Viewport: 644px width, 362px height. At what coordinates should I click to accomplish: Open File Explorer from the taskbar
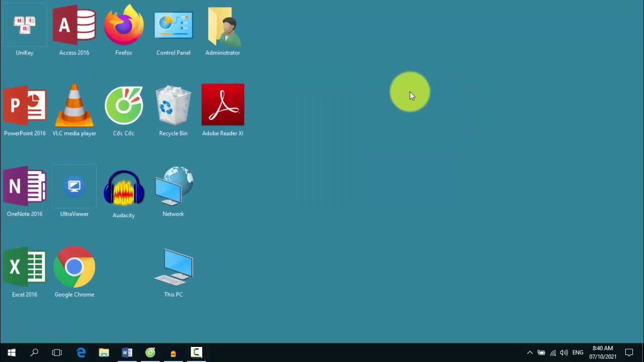coord(104,352)
